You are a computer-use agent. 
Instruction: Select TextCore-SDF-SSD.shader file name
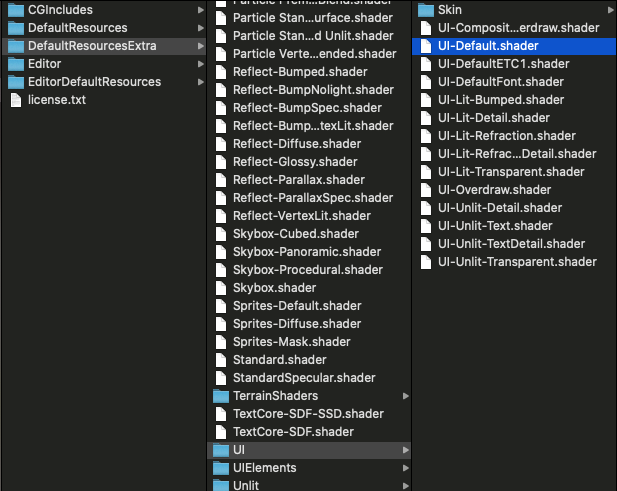pyautogui.click(x=308, y=414)
